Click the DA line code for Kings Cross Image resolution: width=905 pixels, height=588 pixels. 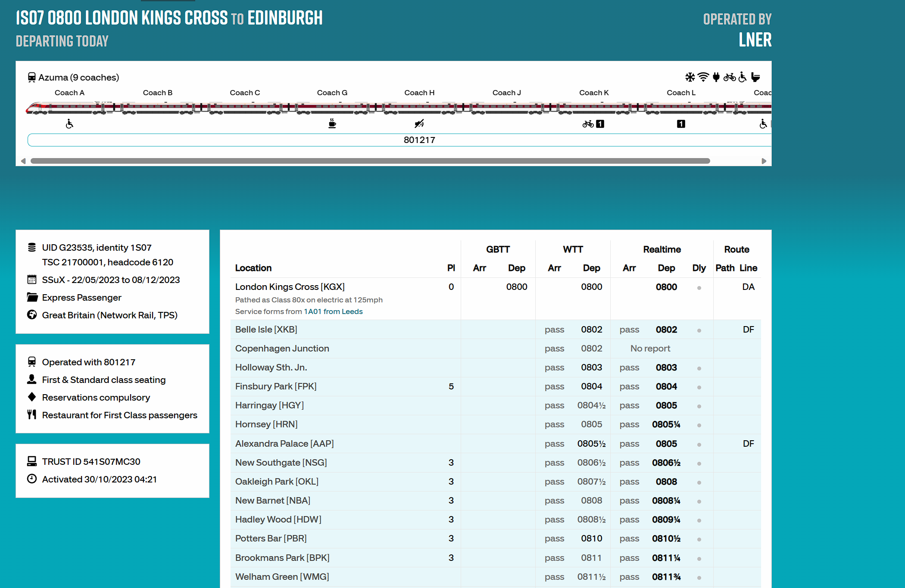click(748, 287)
